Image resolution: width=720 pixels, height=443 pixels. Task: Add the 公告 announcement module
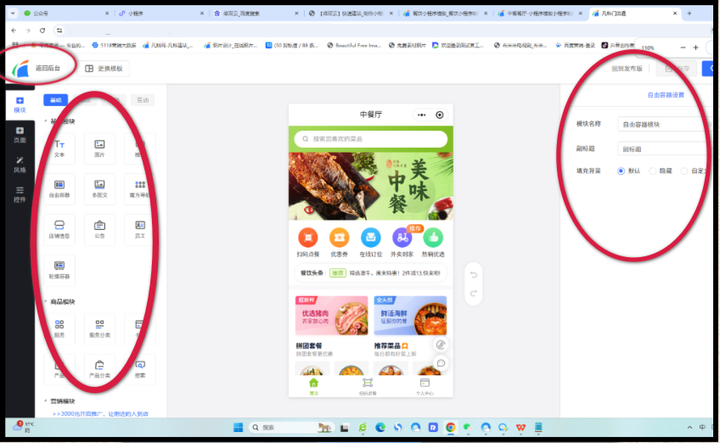(x=100, y=229)
